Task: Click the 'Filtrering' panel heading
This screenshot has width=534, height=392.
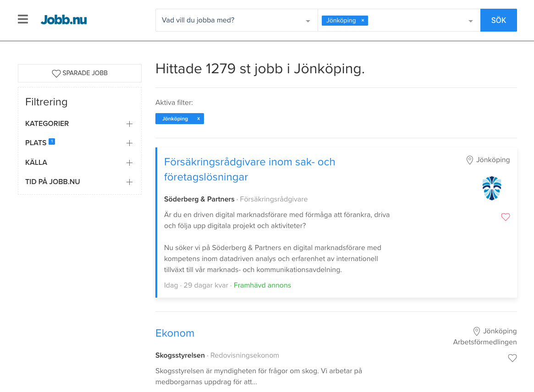Action: (46, 102)
